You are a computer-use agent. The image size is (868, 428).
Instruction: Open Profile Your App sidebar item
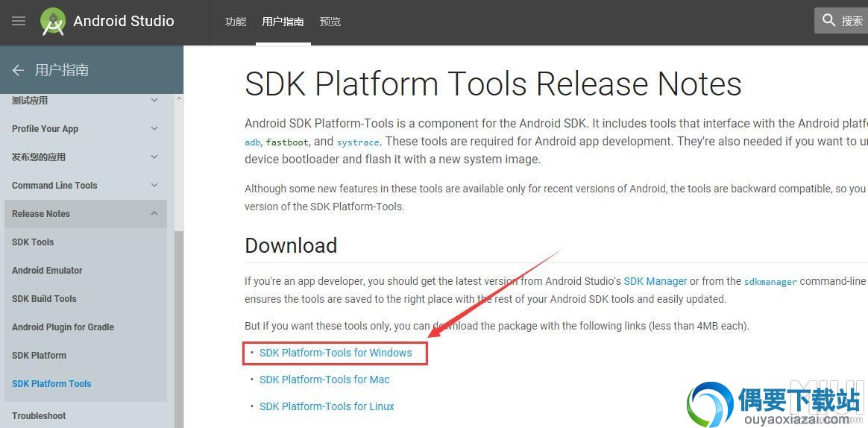(45, 129)
